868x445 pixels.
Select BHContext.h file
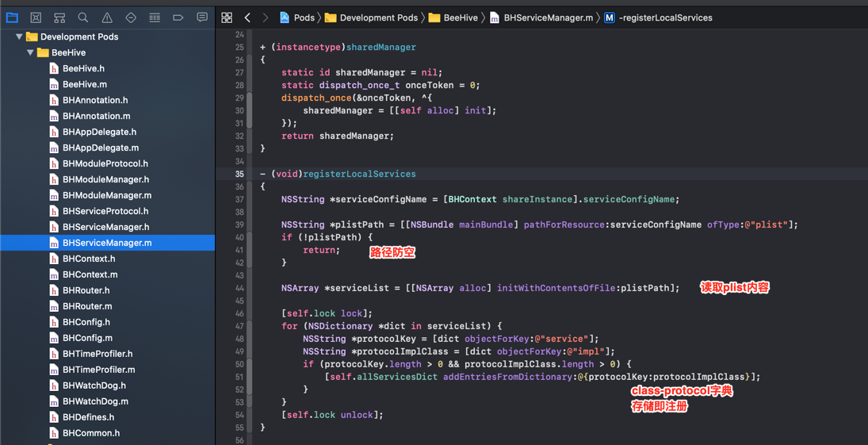click(89, 259)
